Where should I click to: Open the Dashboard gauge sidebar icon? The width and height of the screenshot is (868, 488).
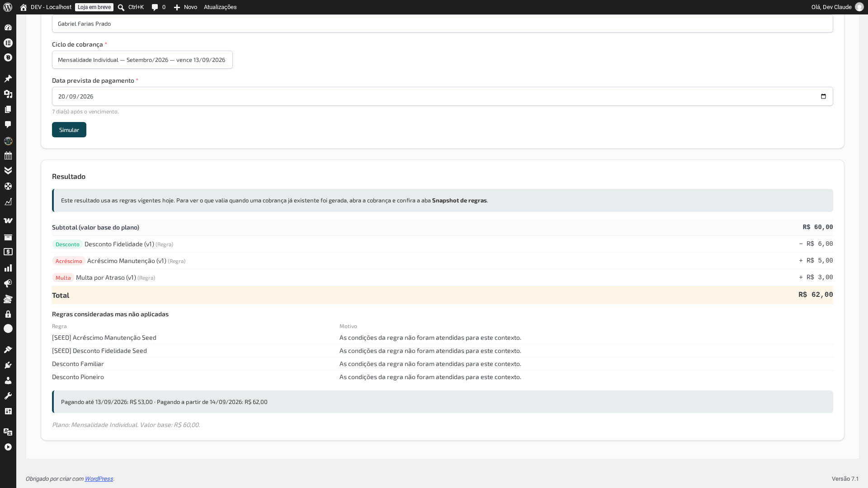coord(8,28)
